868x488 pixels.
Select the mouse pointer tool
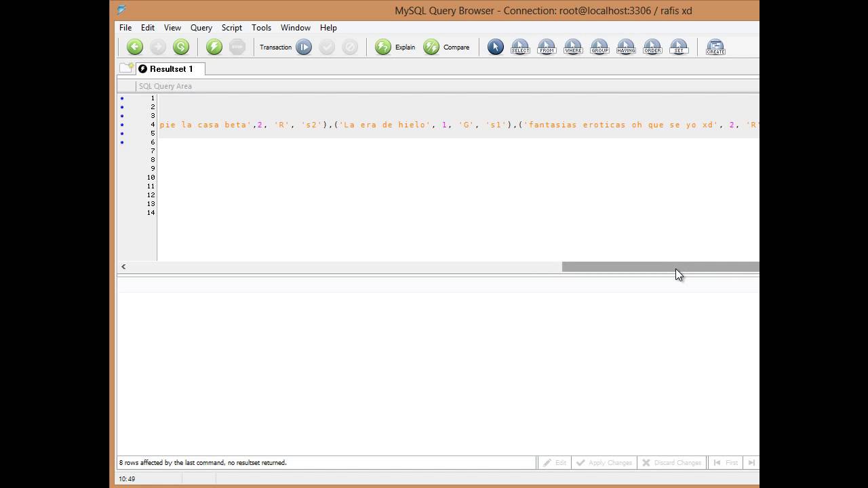click(496, 47)
